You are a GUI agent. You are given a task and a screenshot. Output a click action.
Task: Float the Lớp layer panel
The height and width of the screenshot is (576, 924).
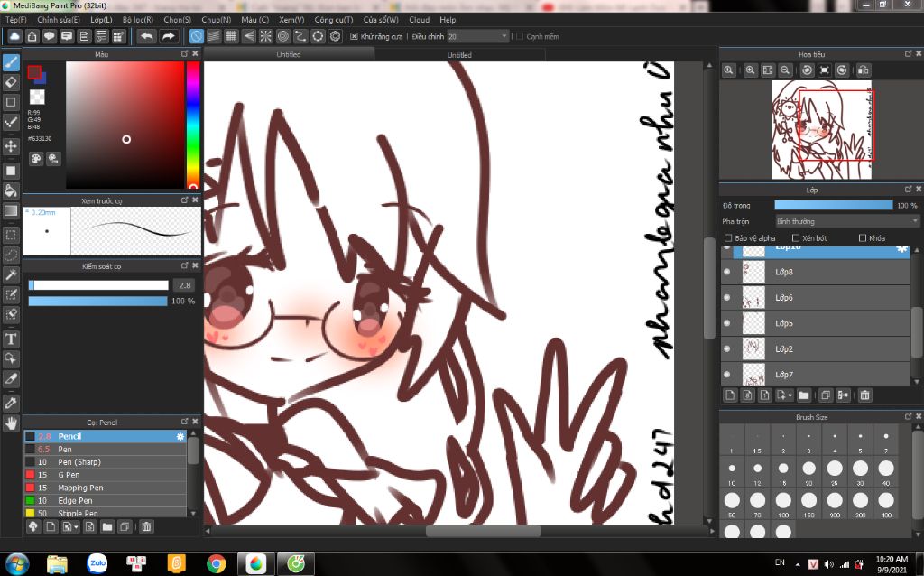908,190
